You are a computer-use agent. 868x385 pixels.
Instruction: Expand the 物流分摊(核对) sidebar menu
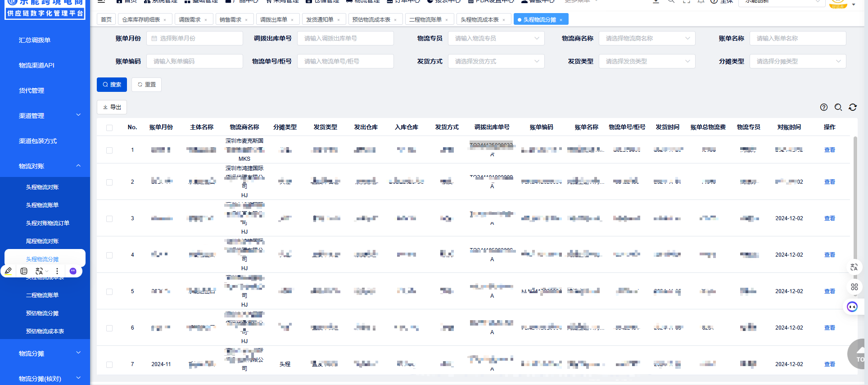click(45, 379)
